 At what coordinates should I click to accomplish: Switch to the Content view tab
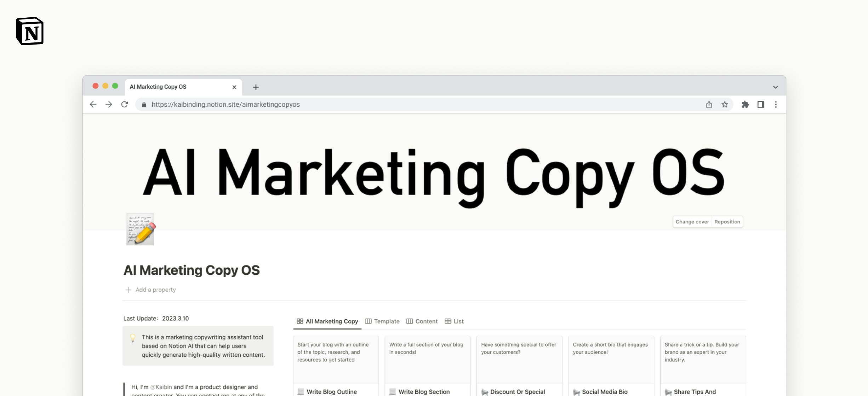point(422,321)
